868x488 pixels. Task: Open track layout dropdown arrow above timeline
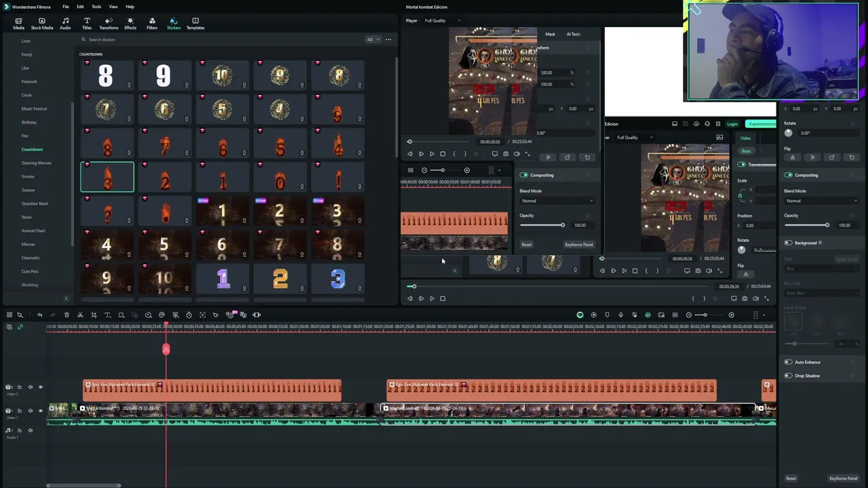pyautogui.click(x=764, y=315)
